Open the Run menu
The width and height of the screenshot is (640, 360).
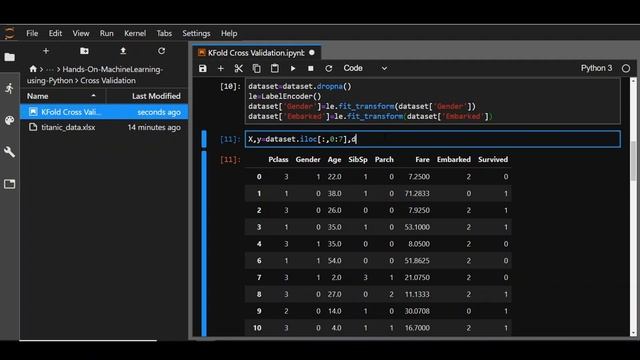click(x=107, y=33)
